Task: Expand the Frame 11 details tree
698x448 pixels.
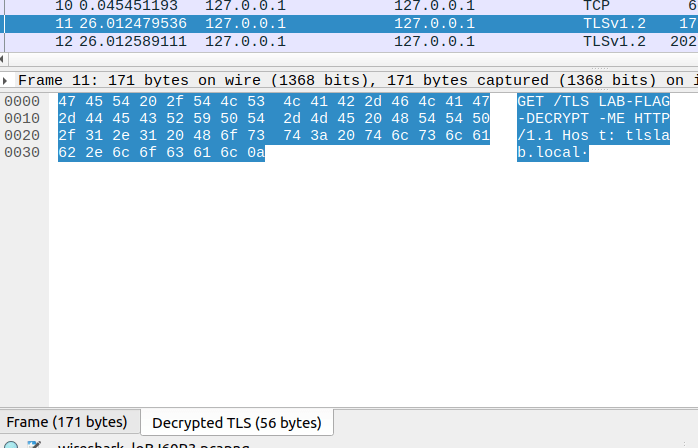Action: click(x=5, y=81)
